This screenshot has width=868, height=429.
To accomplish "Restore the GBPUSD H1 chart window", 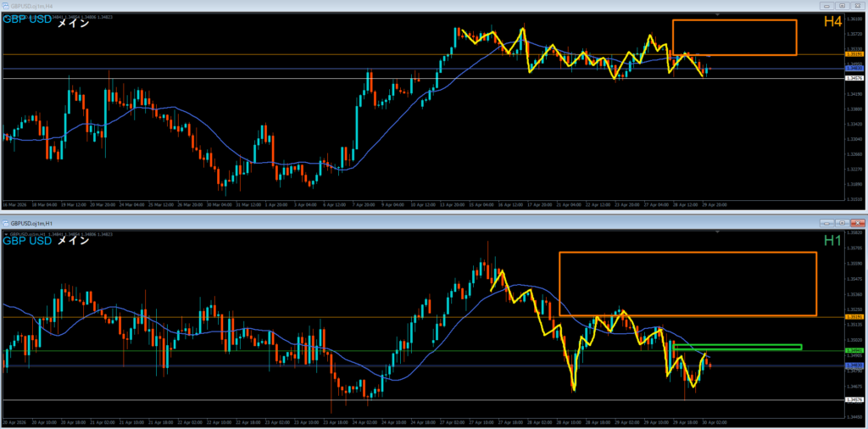I will click(842, 223).
